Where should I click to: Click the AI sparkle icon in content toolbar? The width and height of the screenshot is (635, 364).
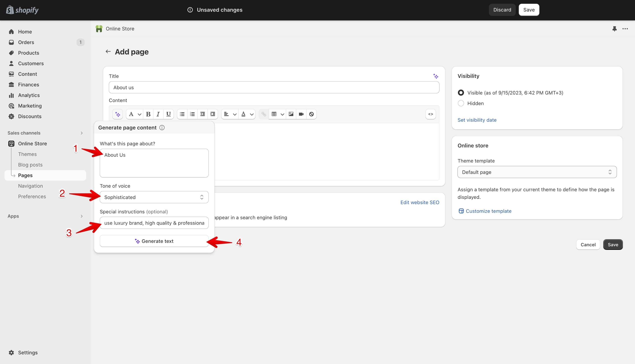pyautogui.click(x=118, y=114)
